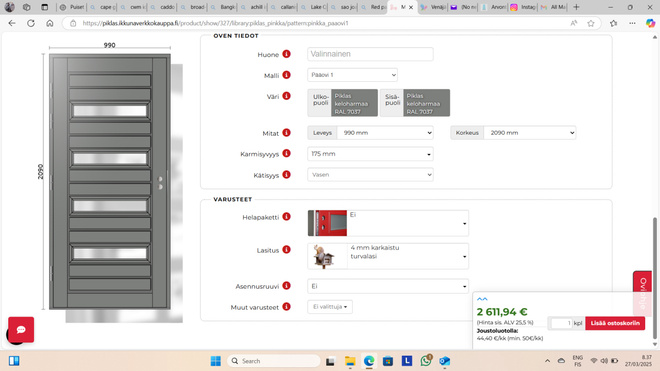Select inside color Piklas keloharmaa RAL 7037
The image size is (660, 371).
point(426,103)
